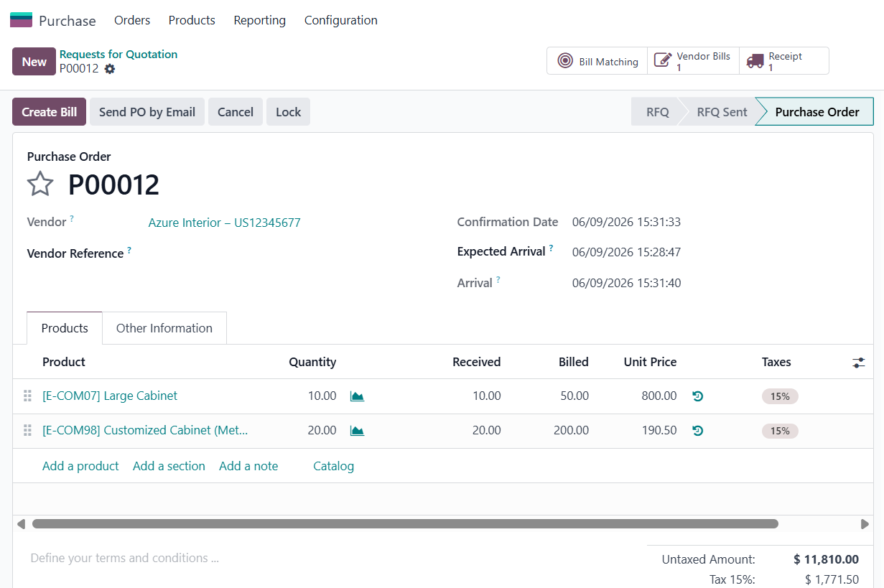Open the Orders menu
884x588 pixels.
(132, 20)
